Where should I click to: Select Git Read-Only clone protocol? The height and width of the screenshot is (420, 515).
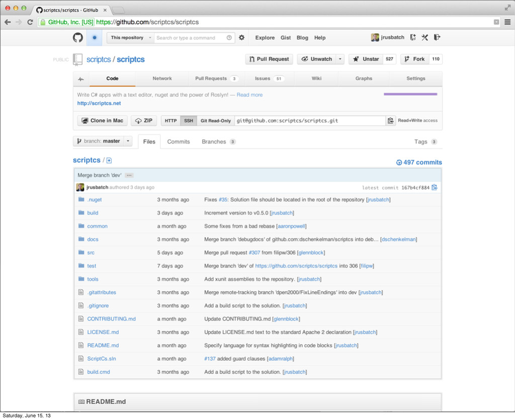pyautogui.click(x=215, y=121)
